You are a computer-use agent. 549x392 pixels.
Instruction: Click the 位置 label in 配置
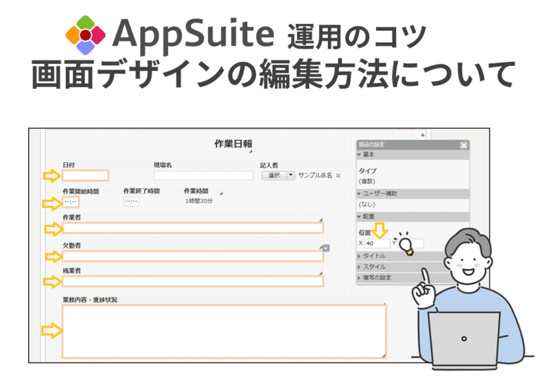coord(364,233)
